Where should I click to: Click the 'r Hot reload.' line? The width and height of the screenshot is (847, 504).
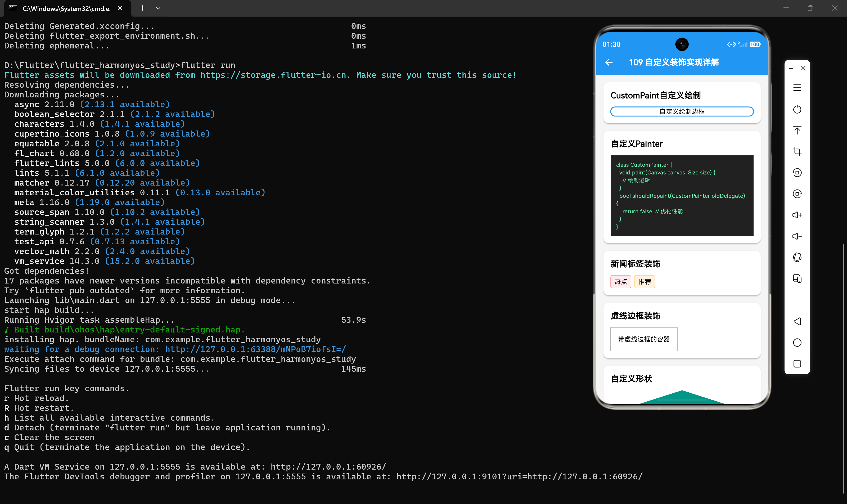(36, 398)
